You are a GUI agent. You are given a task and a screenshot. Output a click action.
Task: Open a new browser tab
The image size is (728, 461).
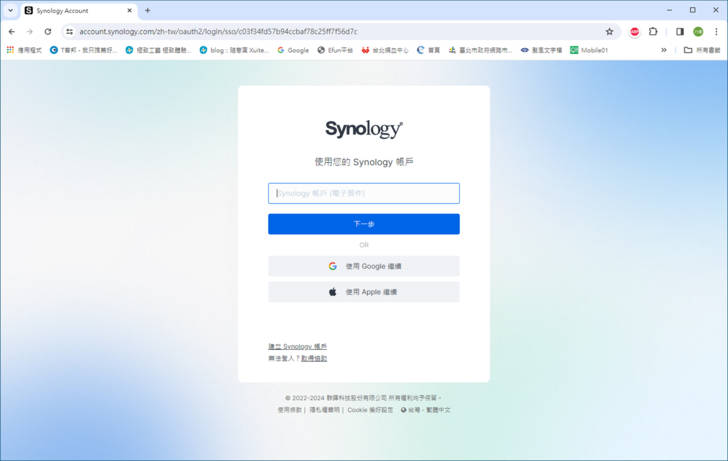148,10
